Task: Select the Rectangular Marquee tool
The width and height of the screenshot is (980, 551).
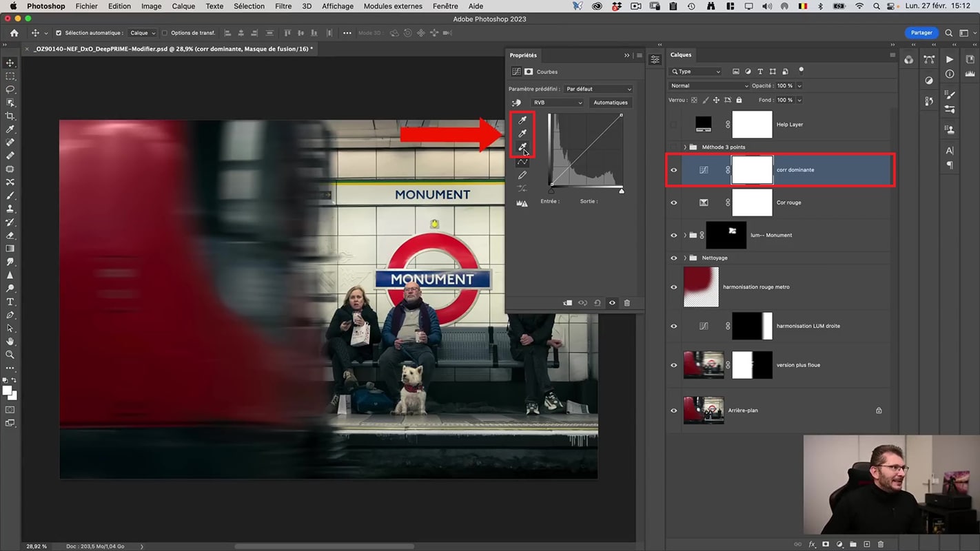Action: [x=10, y=76]
